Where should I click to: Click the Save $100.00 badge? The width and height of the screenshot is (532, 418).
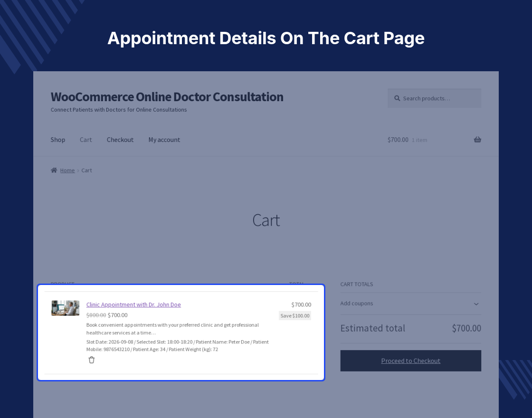click(295, 316)
